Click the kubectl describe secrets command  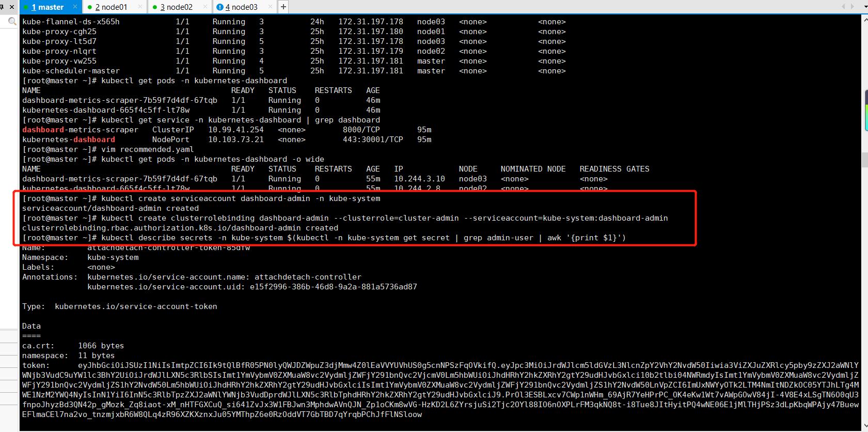(364, 238)
